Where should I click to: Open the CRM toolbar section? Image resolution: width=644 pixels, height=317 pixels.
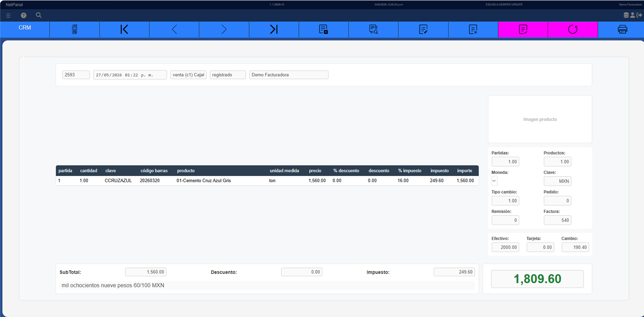pyautogui.click(x=25, y=28)
